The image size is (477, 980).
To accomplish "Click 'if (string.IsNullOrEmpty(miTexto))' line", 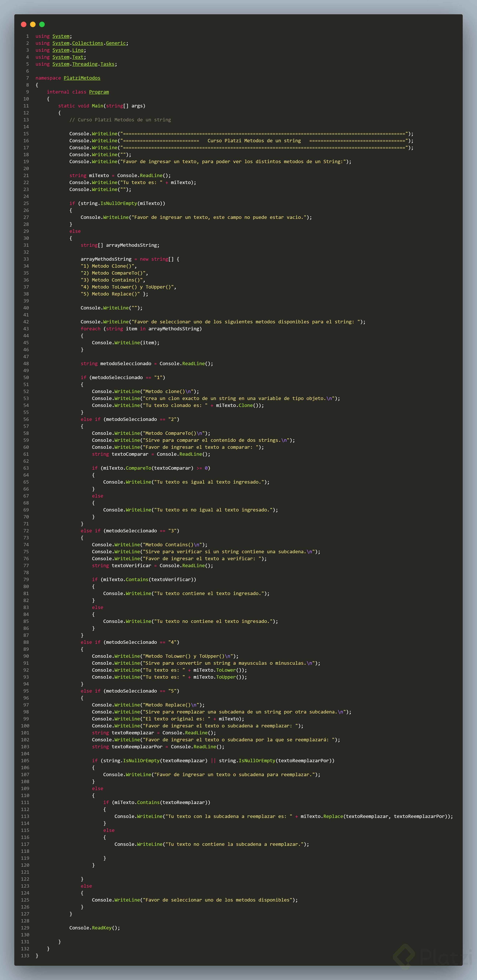I will coord(117,203).
